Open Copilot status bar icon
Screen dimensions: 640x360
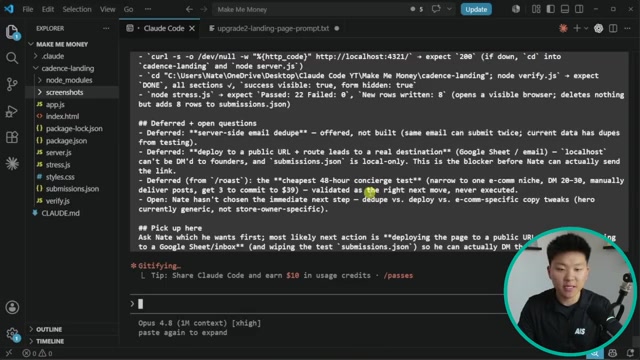[x=613, y=353]
